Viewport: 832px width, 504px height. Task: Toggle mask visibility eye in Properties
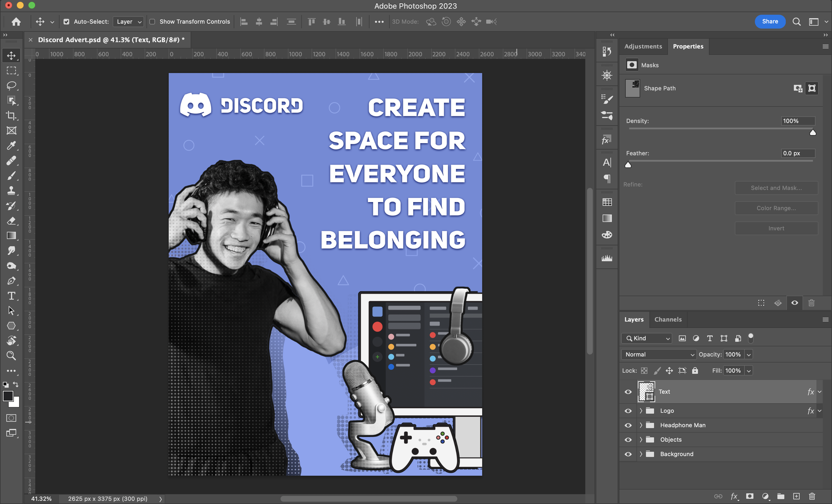(x=794, y=303)
